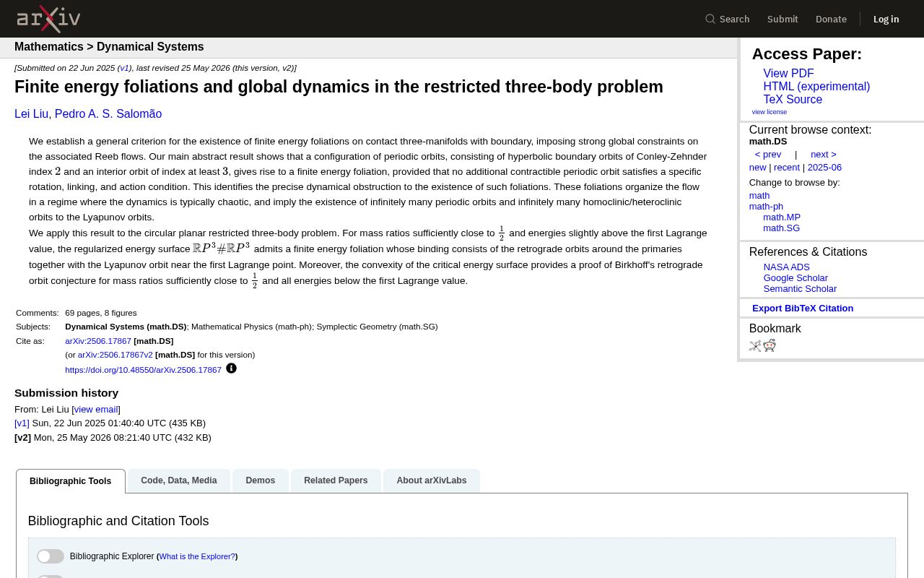924x578 pixels.
Task: Browse by math.MP category
Action: coord(782,217)
